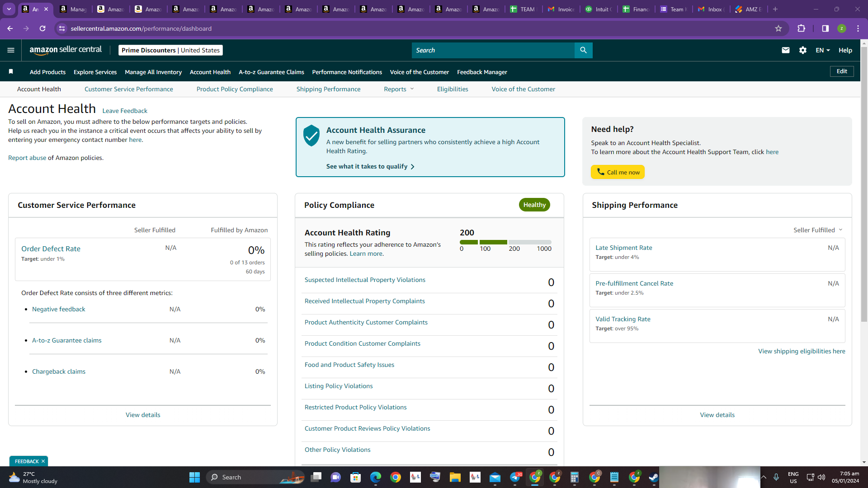Open Task View from the taskbar
This screenshot has height=488, width=868.
point(316,477)
